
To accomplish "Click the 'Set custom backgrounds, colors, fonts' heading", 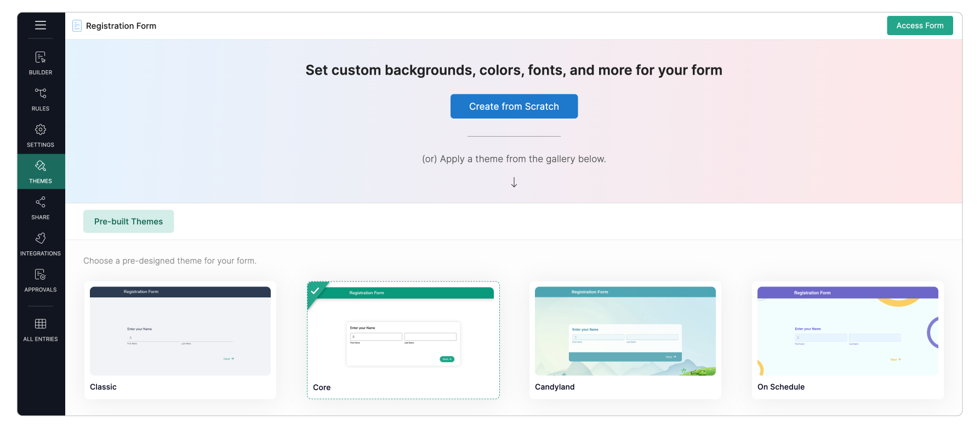I will [x=514, y=70].
